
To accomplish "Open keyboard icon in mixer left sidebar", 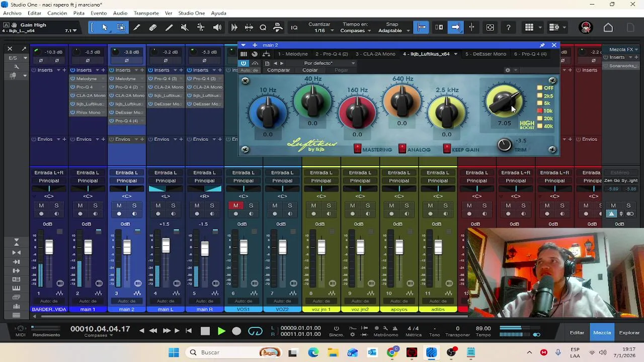I will pos(16,288).
